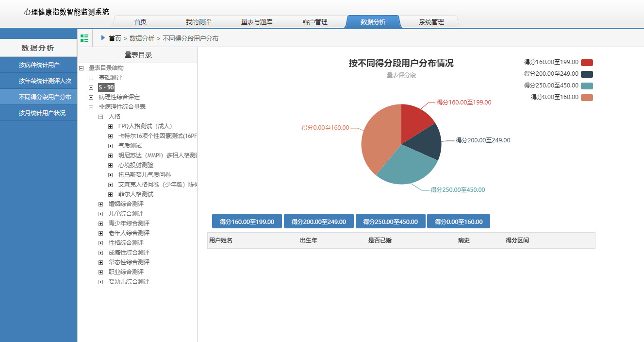Click the blue breadcrumb arrow icon
Image resolution: width=644 pixels, height=342 pixels.
tap(103, 38)
